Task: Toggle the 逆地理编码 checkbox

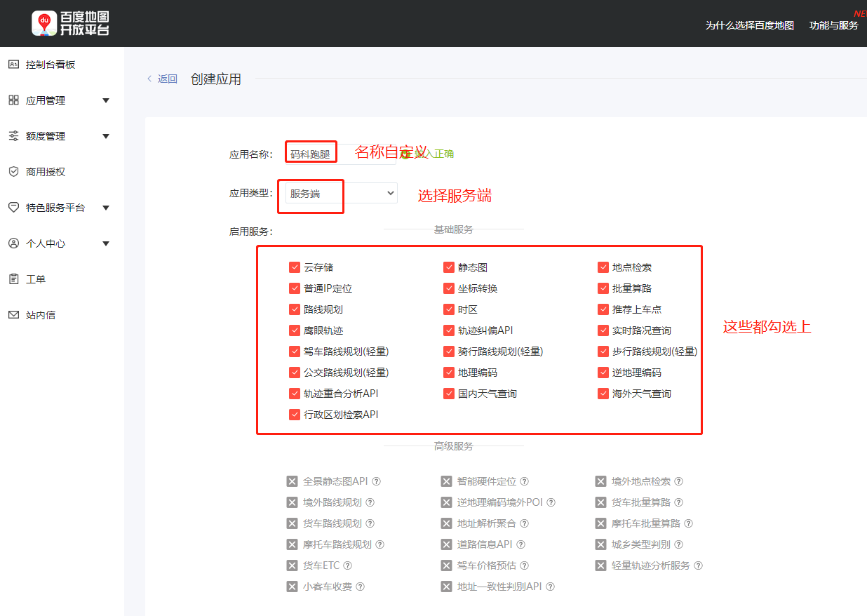Action: click(603, 373)
